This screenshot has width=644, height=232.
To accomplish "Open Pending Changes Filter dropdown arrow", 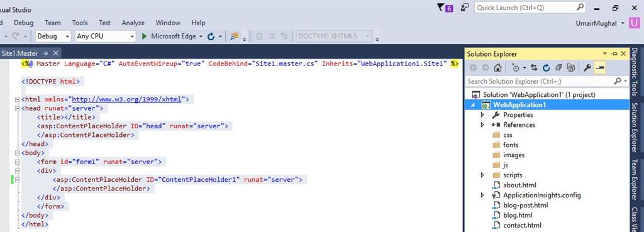I will (525, 68).
